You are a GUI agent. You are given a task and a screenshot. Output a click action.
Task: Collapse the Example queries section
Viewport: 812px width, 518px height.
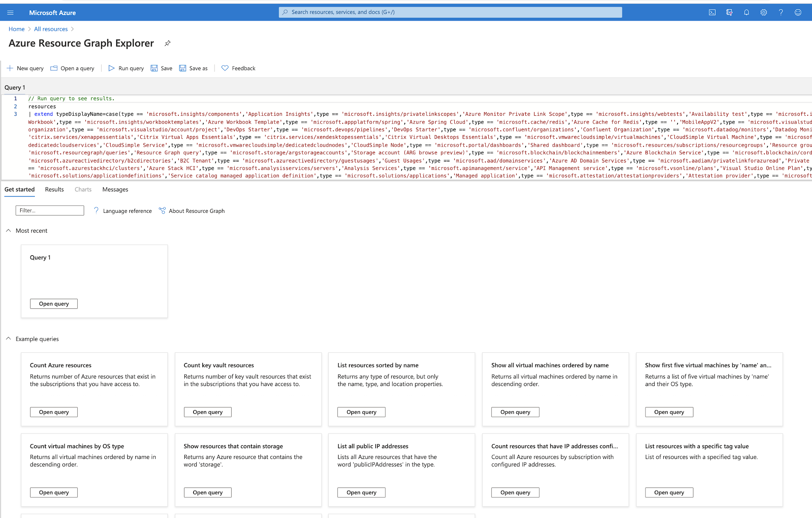click(x=8, y=339)
